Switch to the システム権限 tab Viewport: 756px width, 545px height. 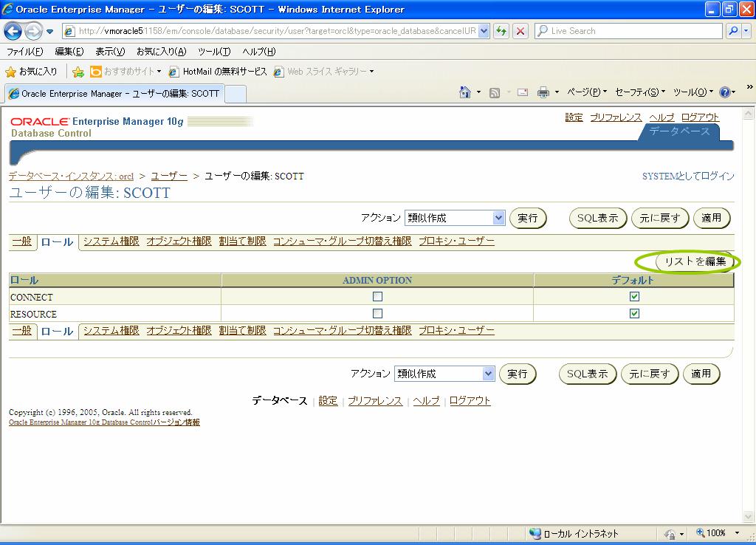[x=111, y=241]
